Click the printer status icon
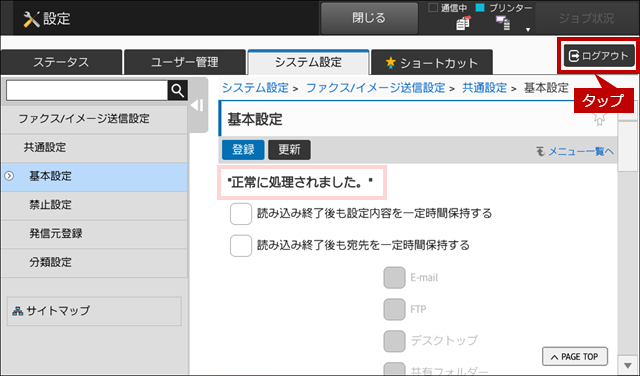 tap(503, 23)
